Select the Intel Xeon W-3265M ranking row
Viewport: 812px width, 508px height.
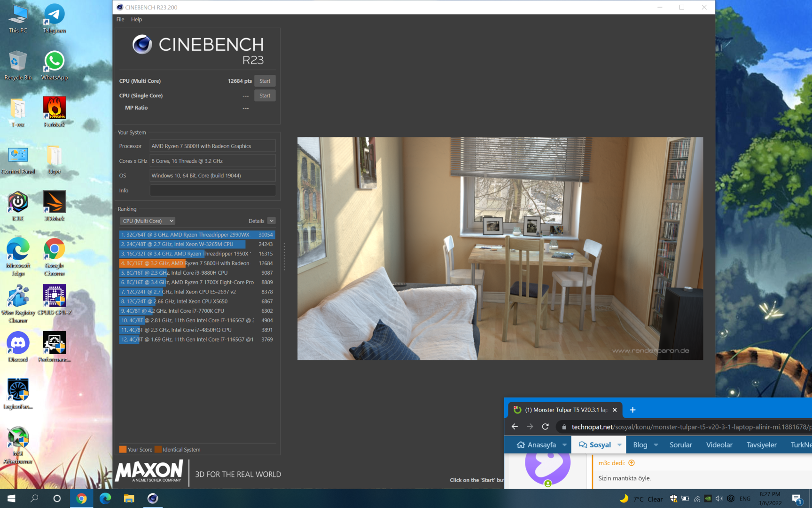point(197,244)
